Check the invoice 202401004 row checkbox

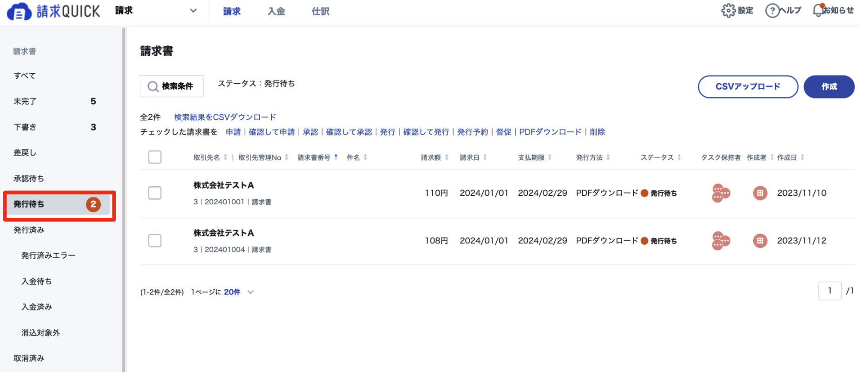[155, 241]
